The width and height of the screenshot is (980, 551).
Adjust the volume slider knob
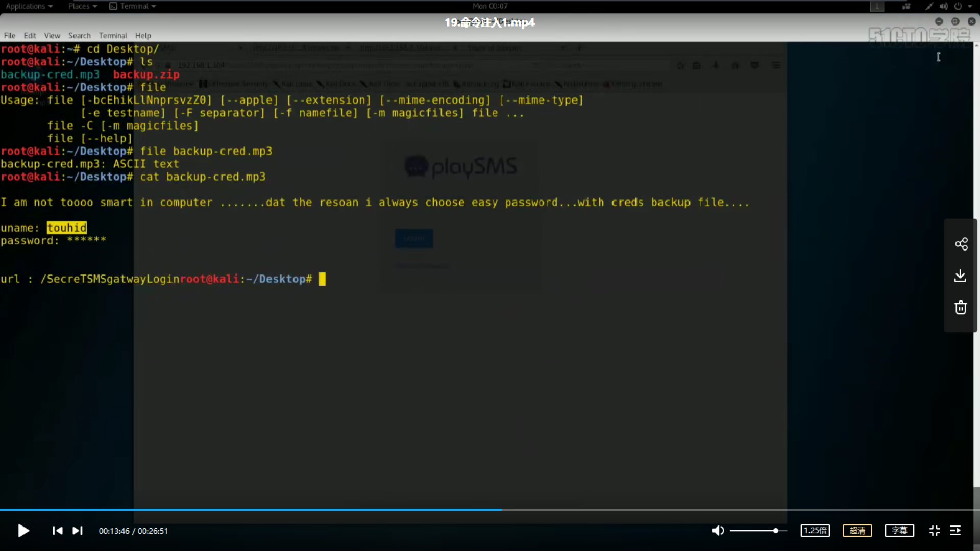click(x=775, y=531)
